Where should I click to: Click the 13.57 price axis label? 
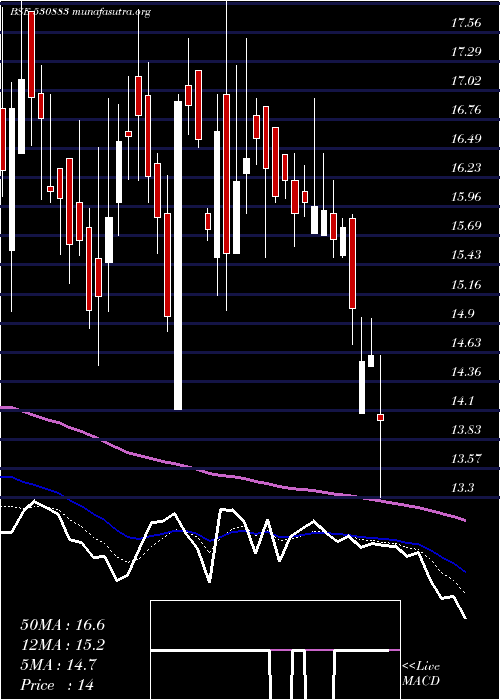(466, 458)
